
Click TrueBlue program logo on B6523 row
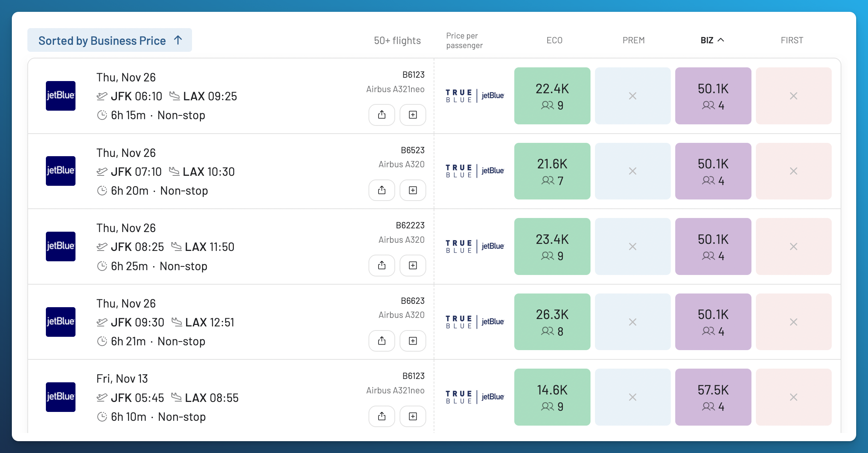point(475,171)
